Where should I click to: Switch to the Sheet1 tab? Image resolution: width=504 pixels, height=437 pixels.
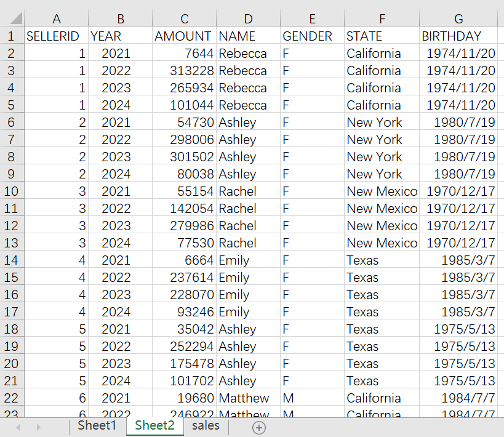coord(97,426)
